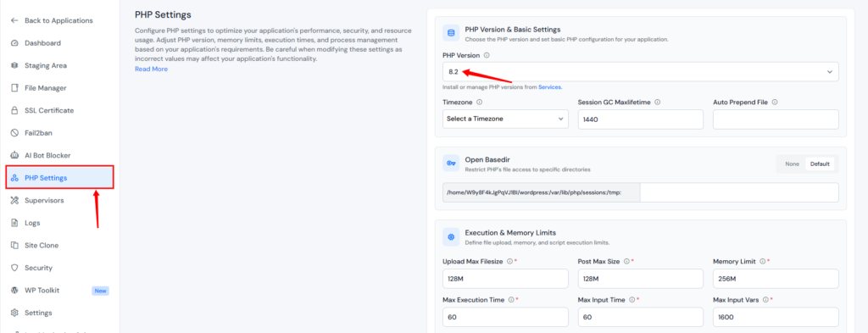Click the Settings gear icon in sidebar
This screenshot has width=868, height=333.
[15, 313]
